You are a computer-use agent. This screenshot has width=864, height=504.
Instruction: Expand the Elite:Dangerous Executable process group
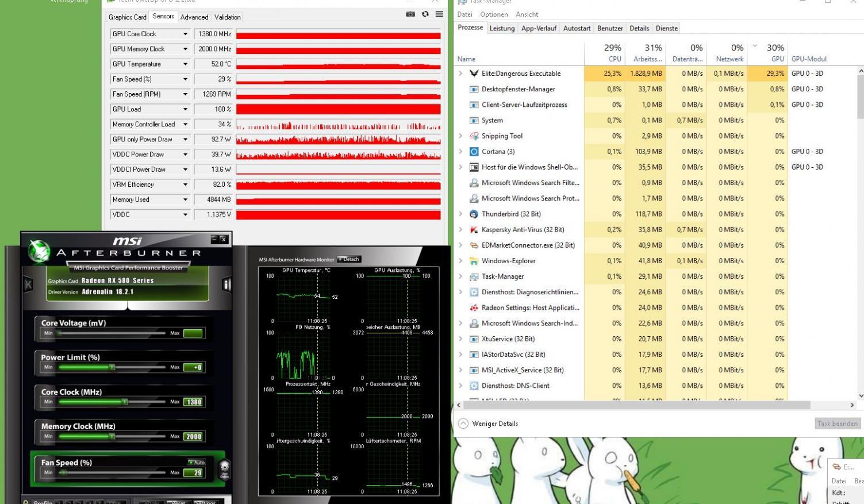click(460, 74)
